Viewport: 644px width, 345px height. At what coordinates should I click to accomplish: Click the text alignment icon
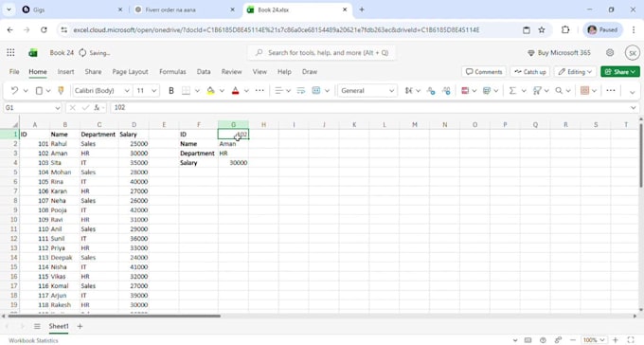[278, 90]
